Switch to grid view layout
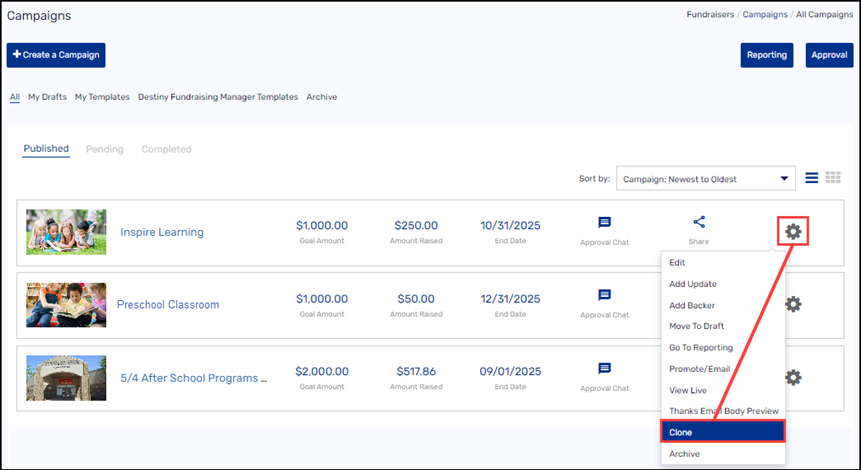The width and height of the screenshot is (861, 470). click(x=833, y=178)
